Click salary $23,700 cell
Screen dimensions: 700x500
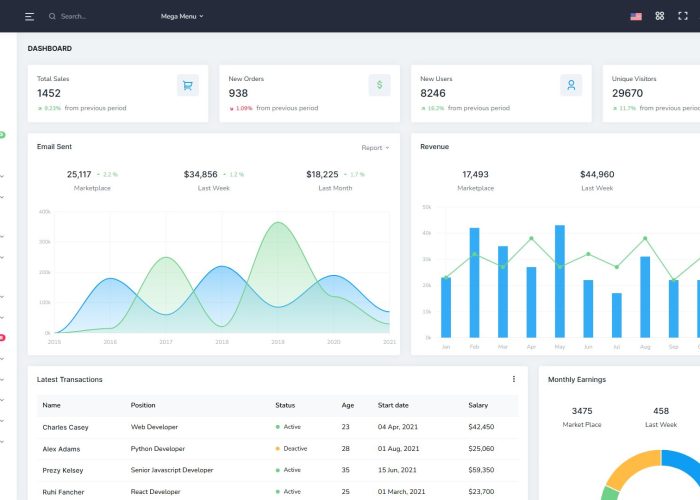click(481, 492)
